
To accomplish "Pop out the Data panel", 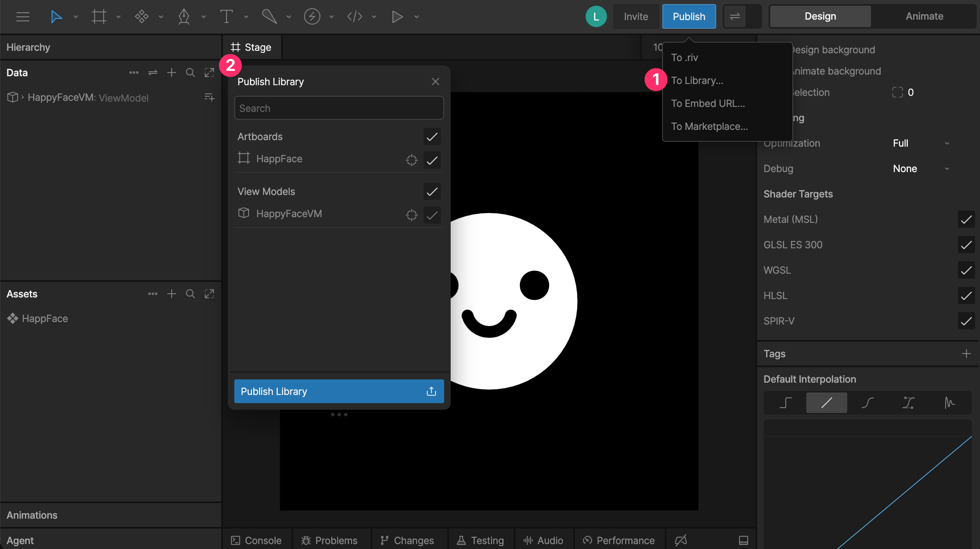I will 209,73.
